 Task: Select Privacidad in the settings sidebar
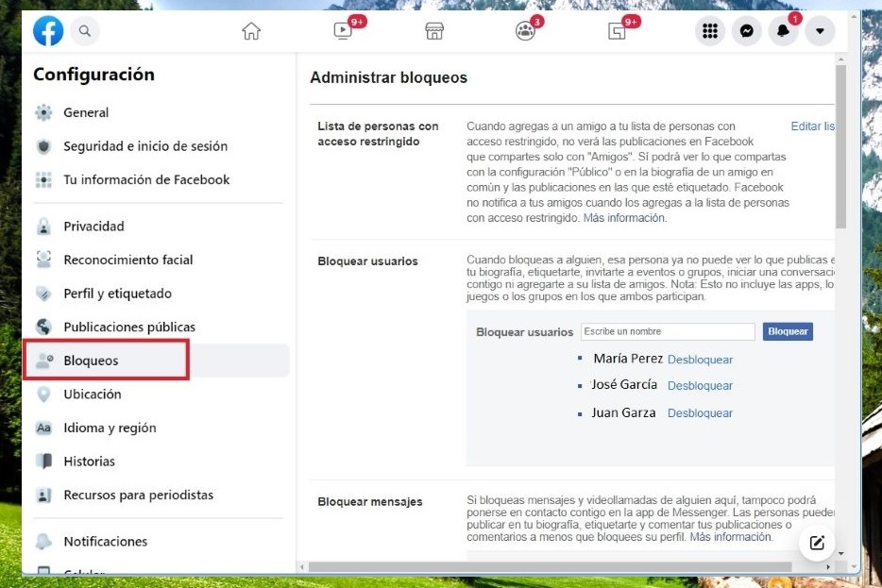(91, 226)
